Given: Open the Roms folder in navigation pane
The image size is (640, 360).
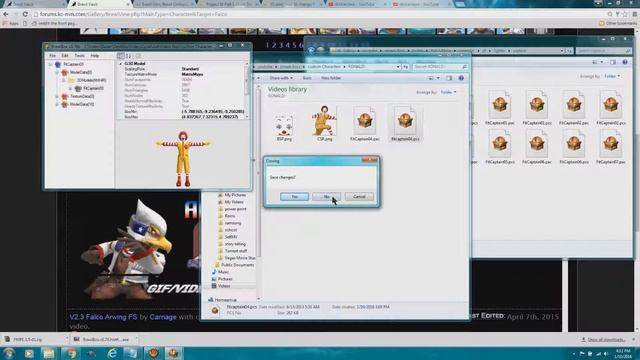Looking at the screenshot, I should coord(230,216).
